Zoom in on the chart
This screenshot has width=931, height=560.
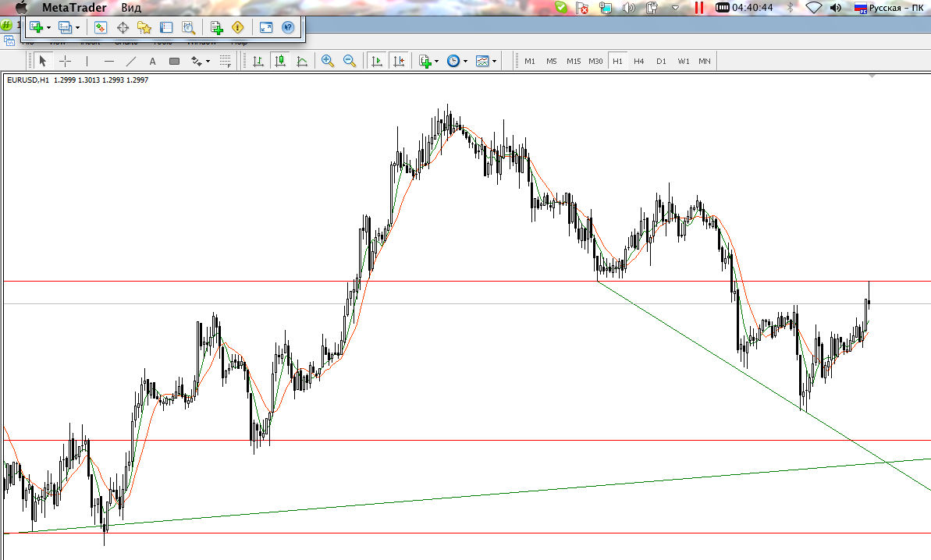327,61
